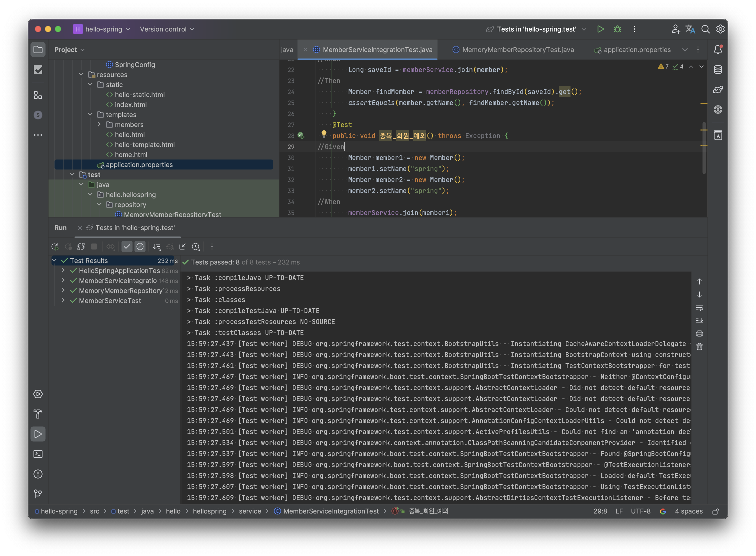Click the run gutter icon on line 28
The width and height of the screenshot is (756, 556).
click(300, 136)
